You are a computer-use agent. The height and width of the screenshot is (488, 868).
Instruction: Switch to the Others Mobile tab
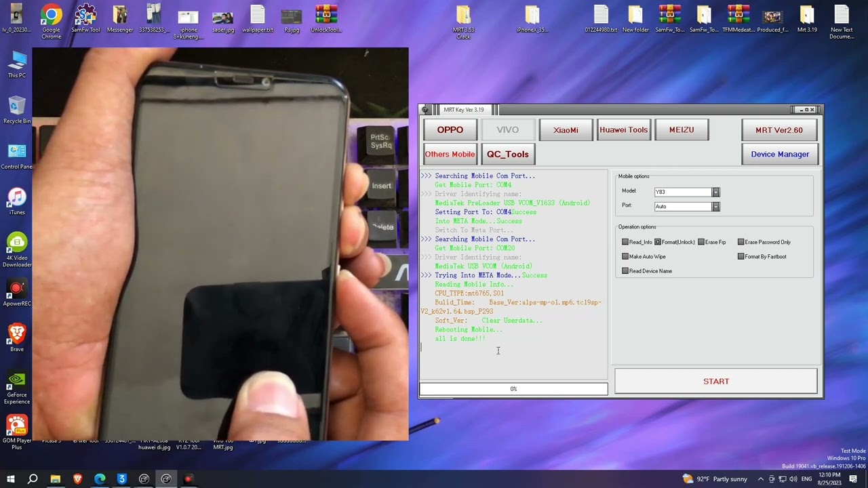[450, 154]
